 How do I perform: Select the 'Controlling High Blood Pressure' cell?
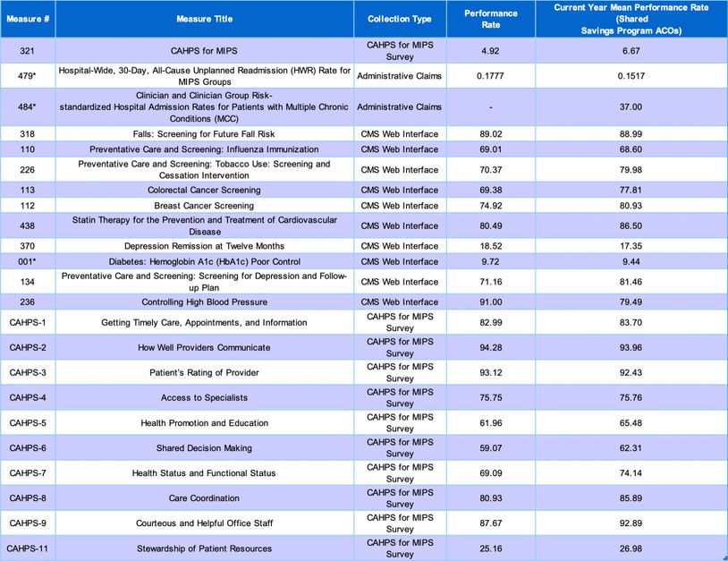pos(204,302)
